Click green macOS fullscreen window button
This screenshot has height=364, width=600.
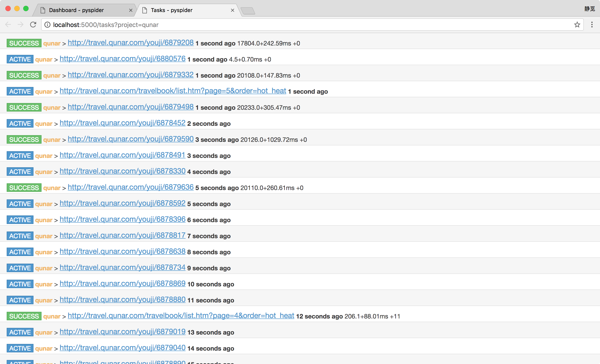click(x=26, y=9)
